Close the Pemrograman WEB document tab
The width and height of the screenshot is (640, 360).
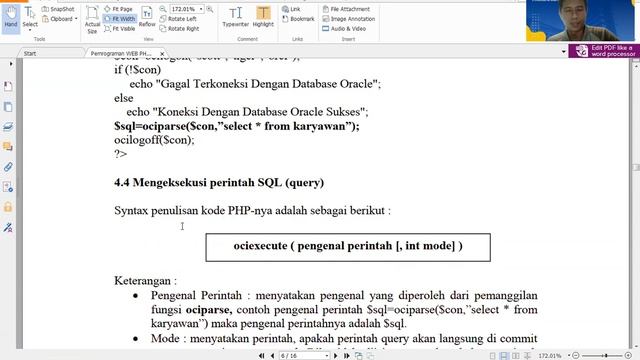(162, 54)
